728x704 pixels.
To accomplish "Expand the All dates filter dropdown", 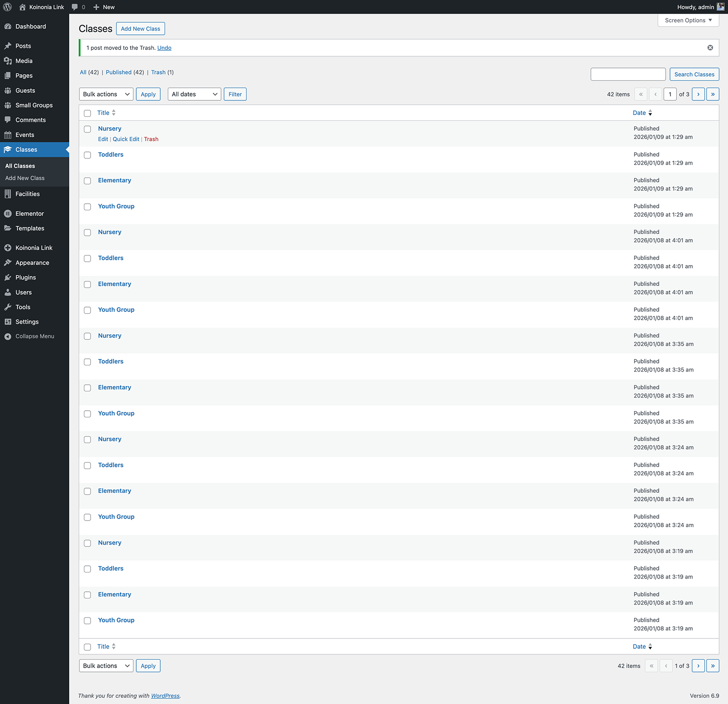I will click(x=194, y=94).
